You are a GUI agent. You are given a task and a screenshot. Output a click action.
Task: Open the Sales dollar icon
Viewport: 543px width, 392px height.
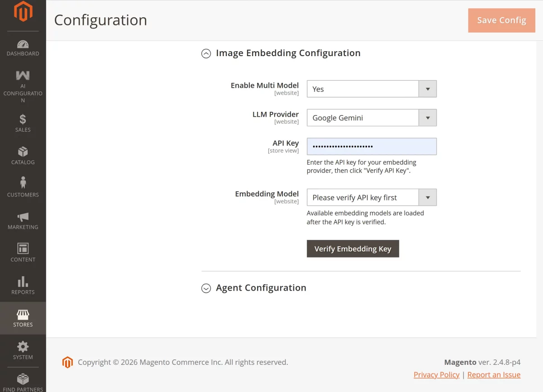23,120
